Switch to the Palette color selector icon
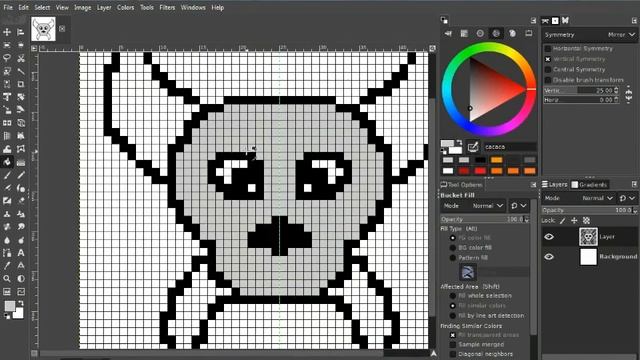Viewport: 640px width, 360px height. [x=512, y=33]
